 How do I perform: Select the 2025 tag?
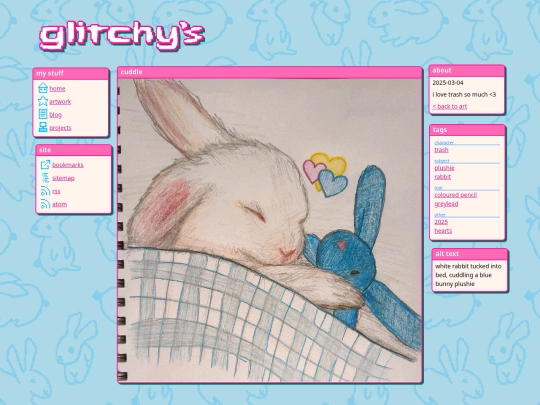pyautogui.click(x=441, y=222)
